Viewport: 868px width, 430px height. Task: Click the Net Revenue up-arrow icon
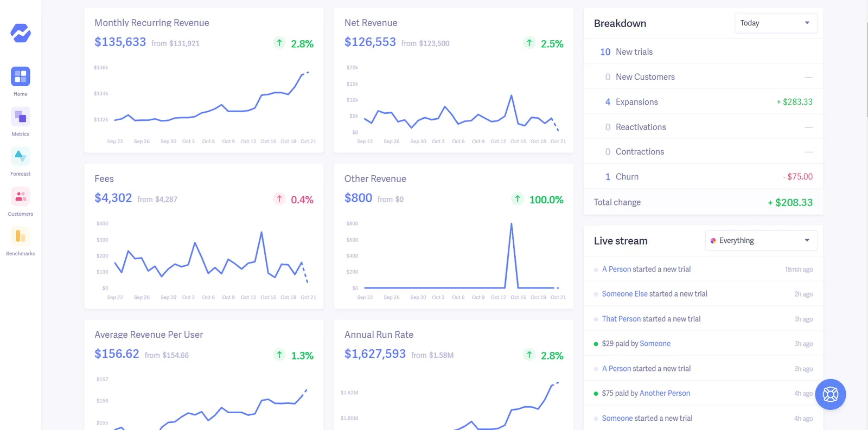pyautogui.click(x=529, y=43)
